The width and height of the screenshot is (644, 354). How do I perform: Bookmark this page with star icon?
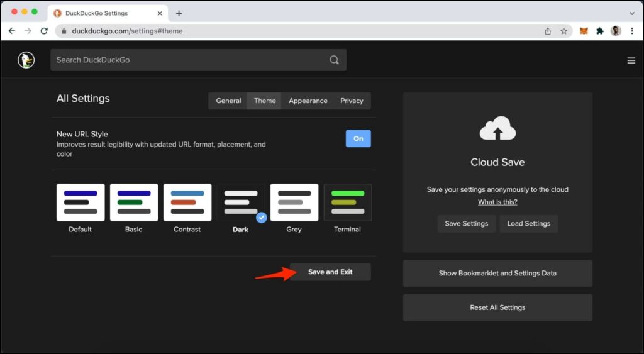[x=563, y=31]
